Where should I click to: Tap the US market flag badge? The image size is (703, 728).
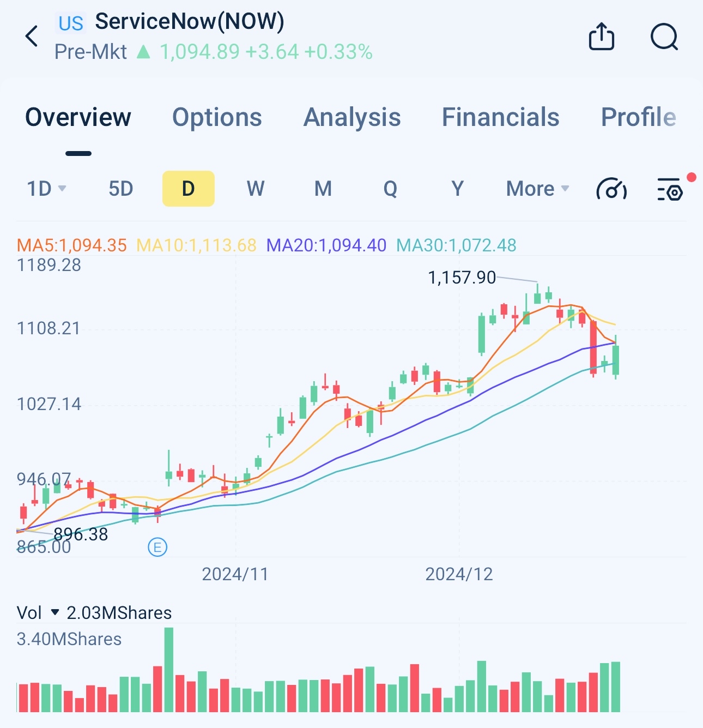71,23
